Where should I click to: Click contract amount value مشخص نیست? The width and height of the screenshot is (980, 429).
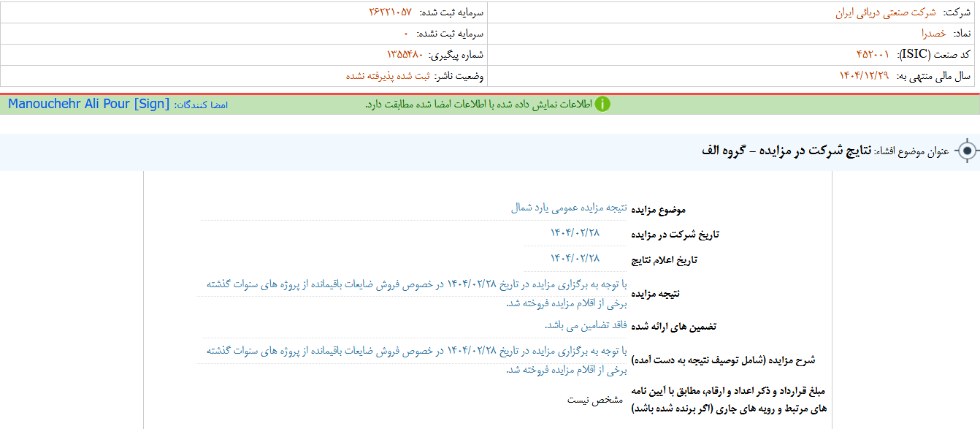pyautogui.click(x=595, y=400)
